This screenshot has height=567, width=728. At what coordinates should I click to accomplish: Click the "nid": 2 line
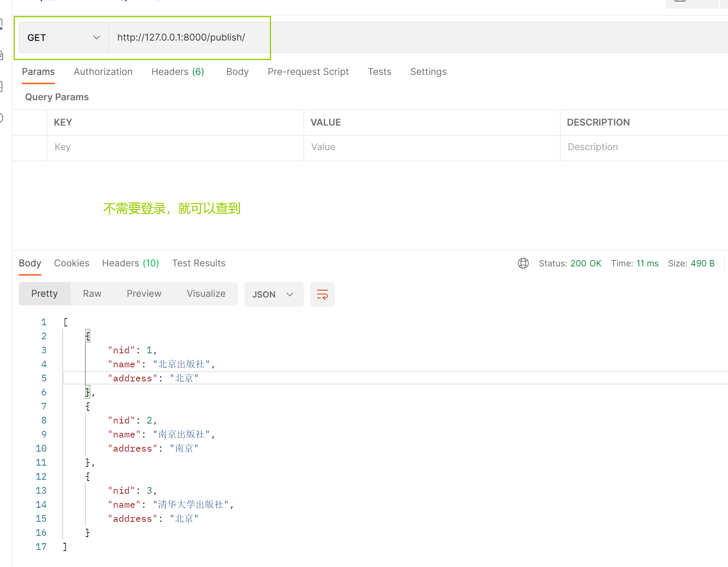tap(132, 420)
